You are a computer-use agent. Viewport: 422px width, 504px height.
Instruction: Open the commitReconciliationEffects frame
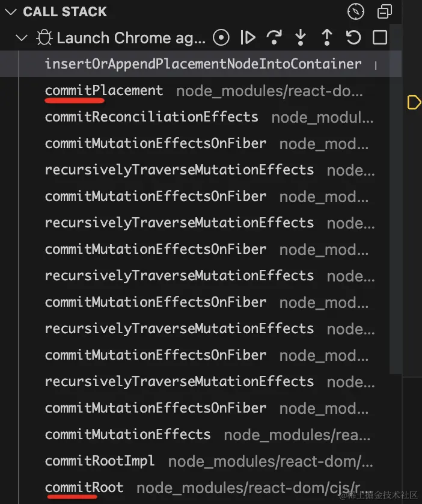[151, 117]
